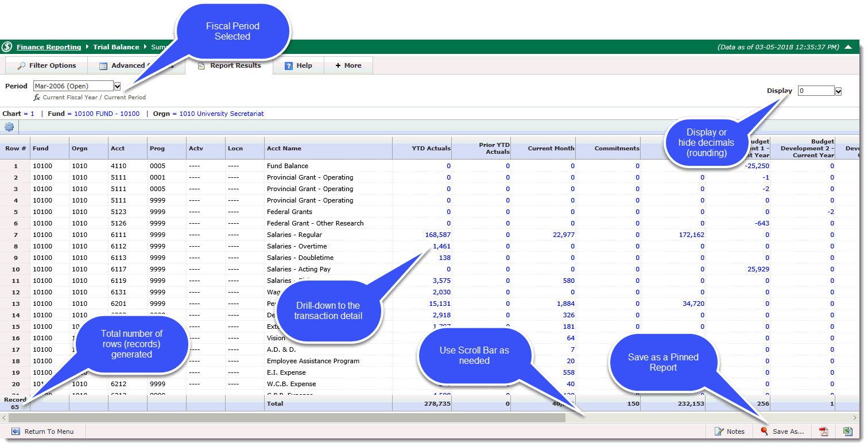The image size is (868, 447).
Task: Export report using the PDF icon
Action: (x=823, y=432)
